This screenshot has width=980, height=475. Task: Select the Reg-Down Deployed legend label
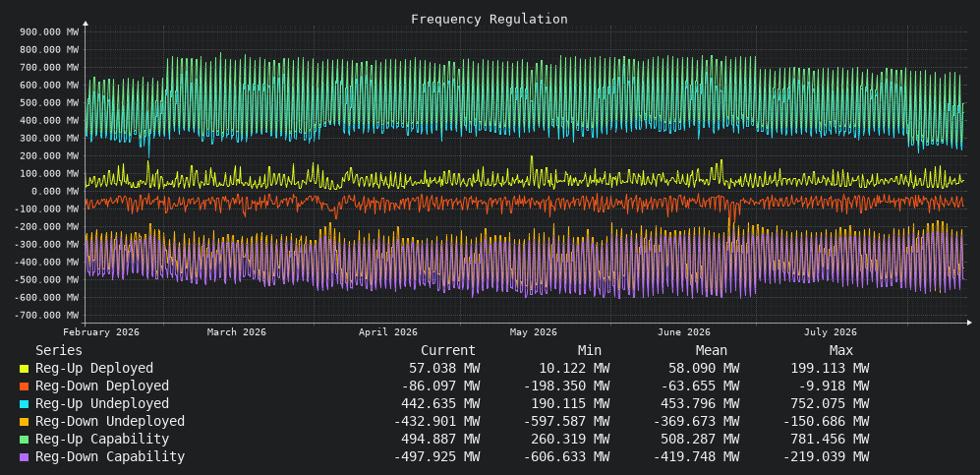click(102, 386)
